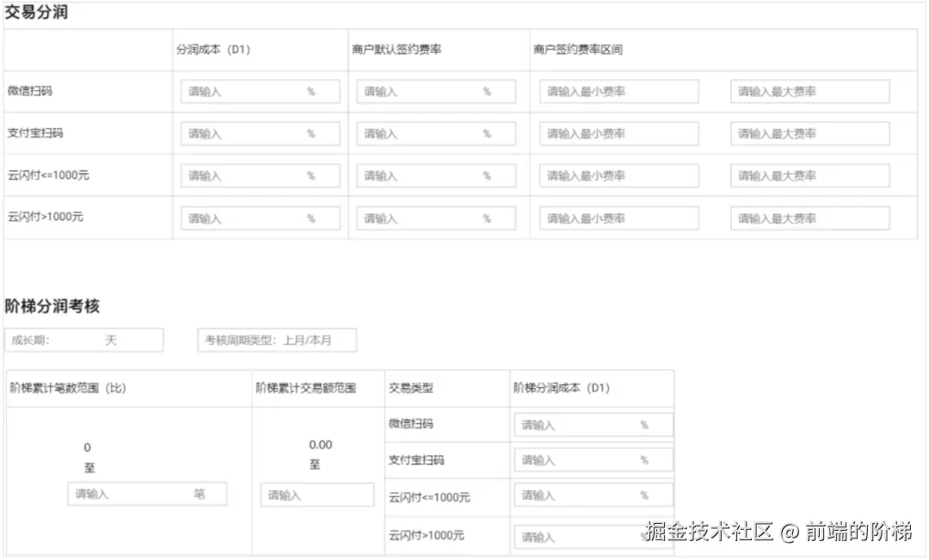
Task: Click the 成长期 天 input field
Action: click(x=83, y=340)
